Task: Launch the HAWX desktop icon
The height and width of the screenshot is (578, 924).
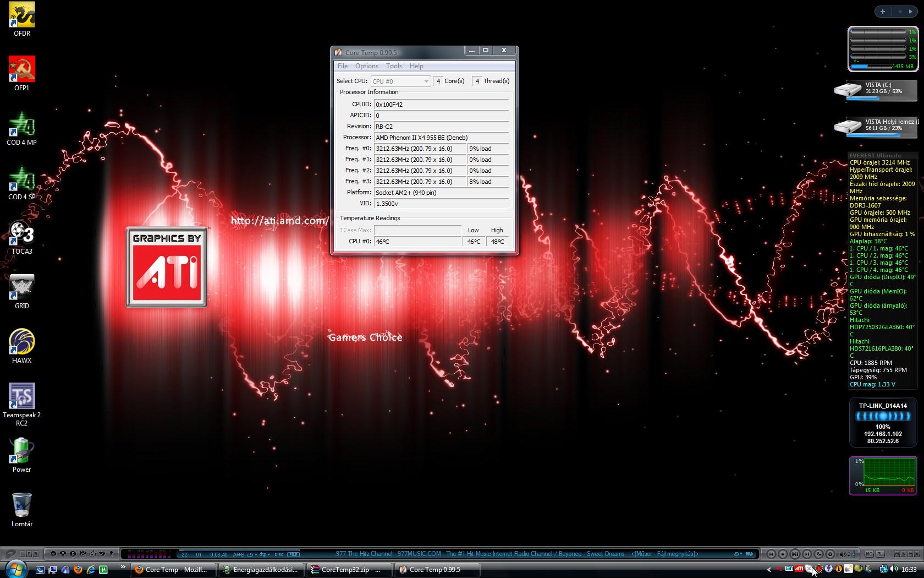Action: [x=22, y=346]
